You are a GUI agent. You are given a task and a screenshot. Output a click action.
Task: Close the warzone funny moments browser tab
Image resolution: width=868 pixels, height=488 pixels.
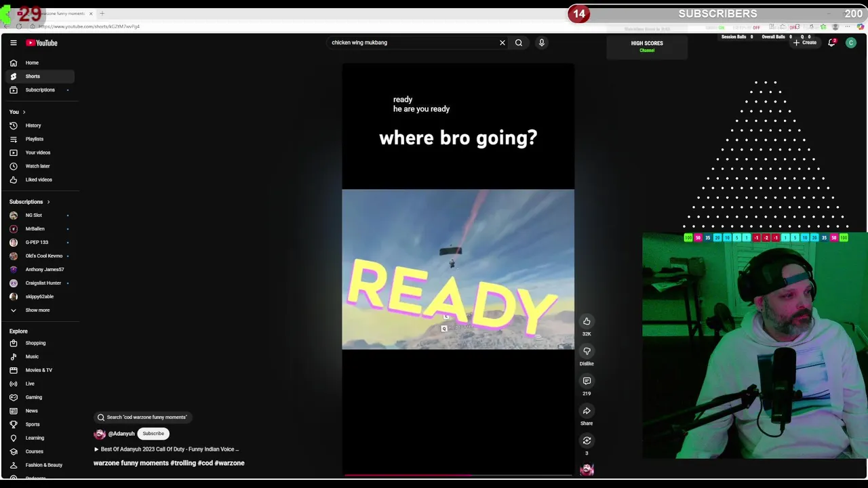coord(91,14)
